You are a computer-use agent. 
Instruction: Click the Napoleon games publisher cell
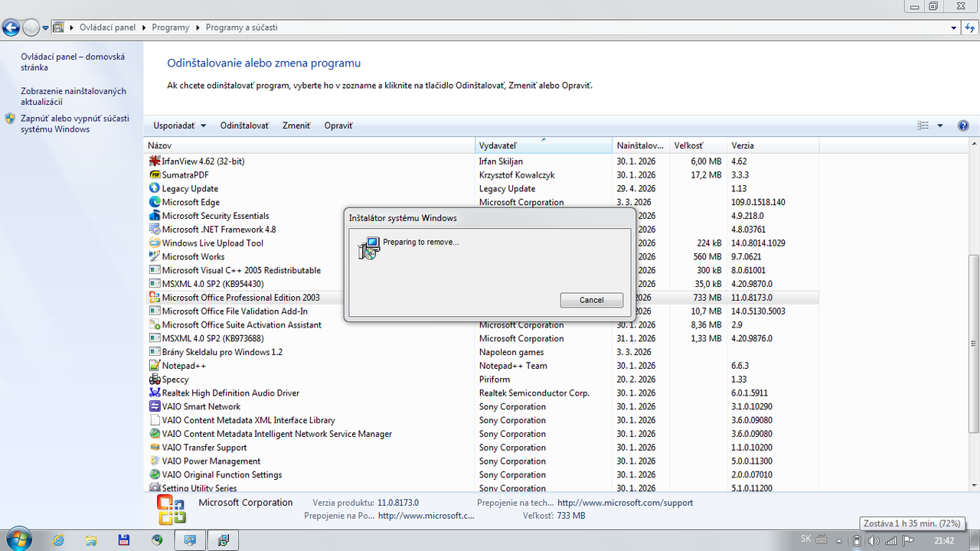pyautogui.click(x=511, y=353)
